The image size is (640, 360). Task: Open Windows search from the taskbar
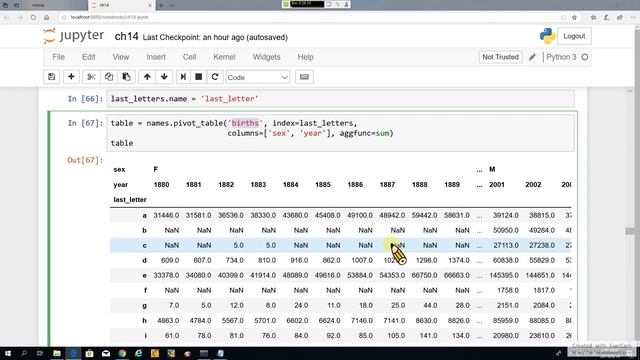click(24, 353)
